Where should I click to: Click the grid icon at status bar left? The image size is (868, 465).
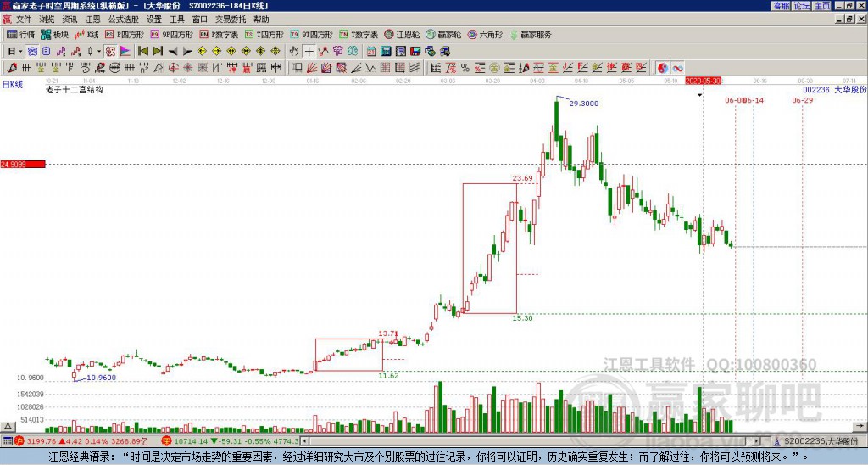click(7, 441)
